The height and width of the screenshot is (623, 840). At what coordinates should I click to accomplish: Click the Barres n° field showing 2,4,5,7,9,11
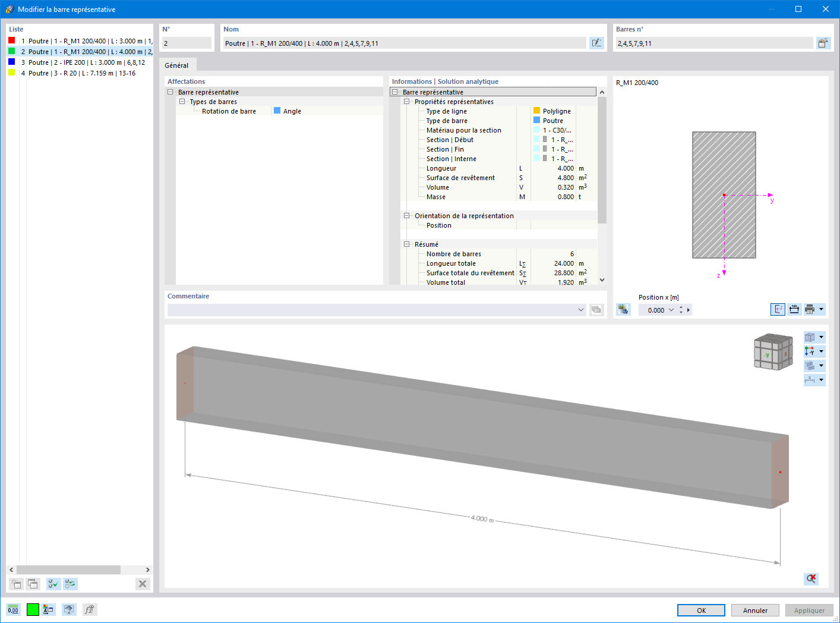pos(714,43)
